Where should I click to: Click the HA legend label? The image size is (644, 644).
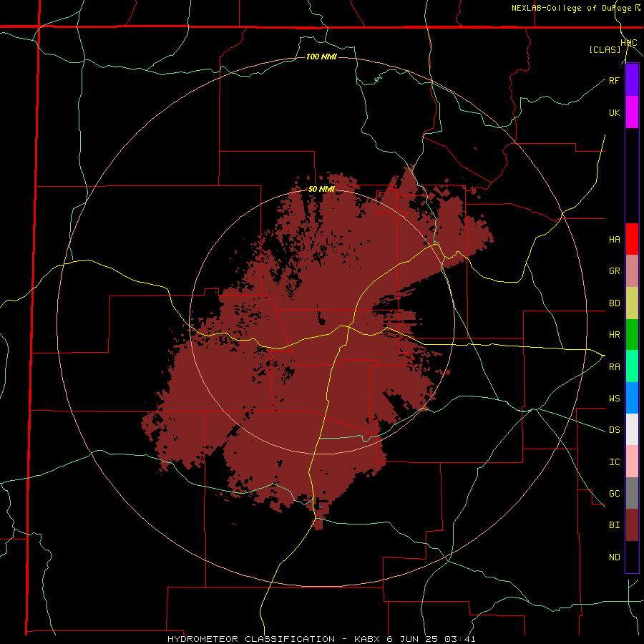tap(614, 239)
